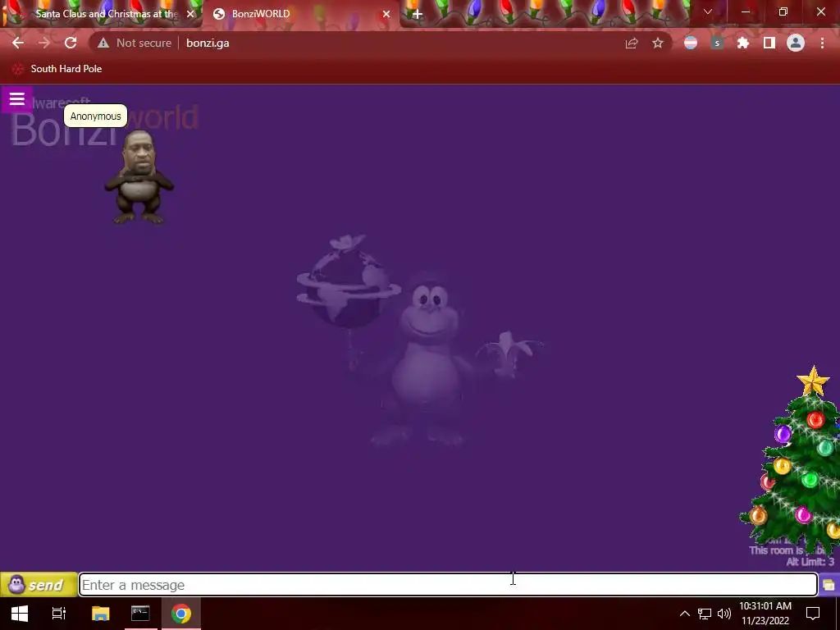
Task: Share this page via the share icon
Action: 632,43
